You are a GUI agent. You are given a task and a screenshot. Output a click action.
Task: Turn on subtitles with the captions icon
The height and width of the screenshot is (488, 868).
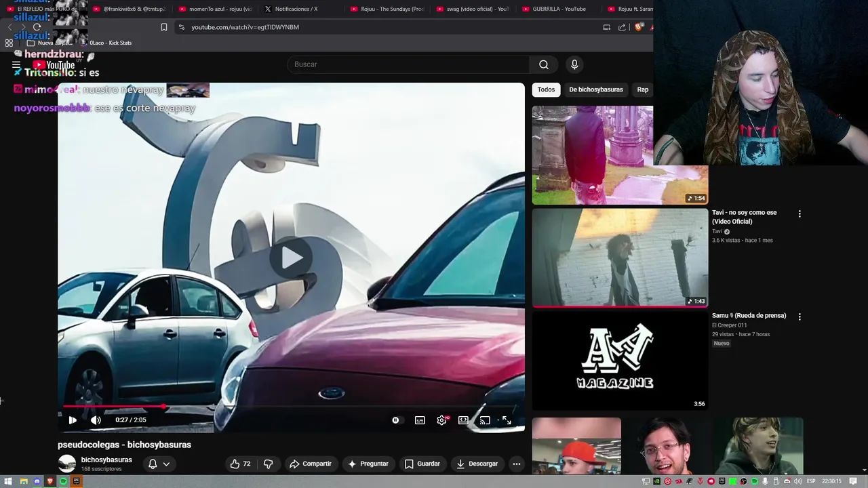(420, 420)
